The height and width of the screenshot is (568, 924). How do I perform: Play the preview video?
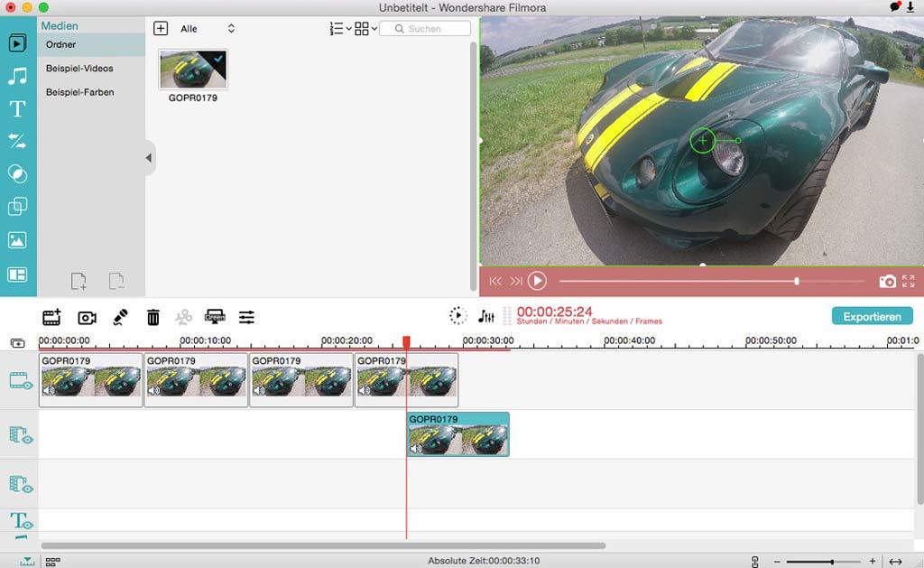537,281
